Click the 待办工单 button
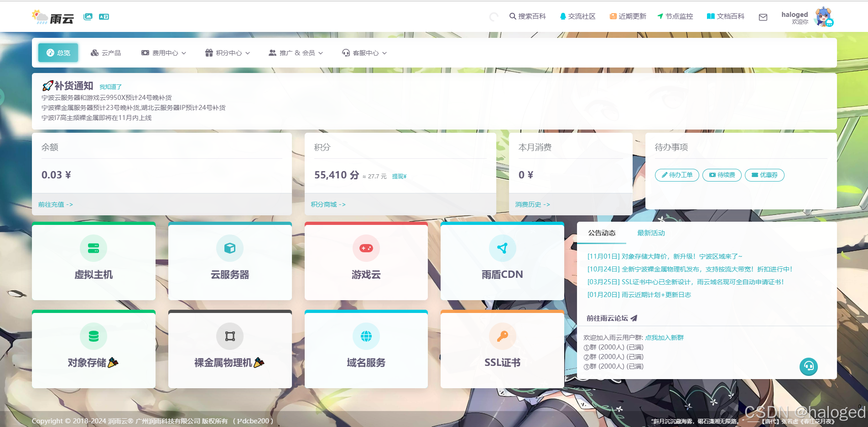The width and height of the screenshot is (868, 427). (x=677, y=175)
